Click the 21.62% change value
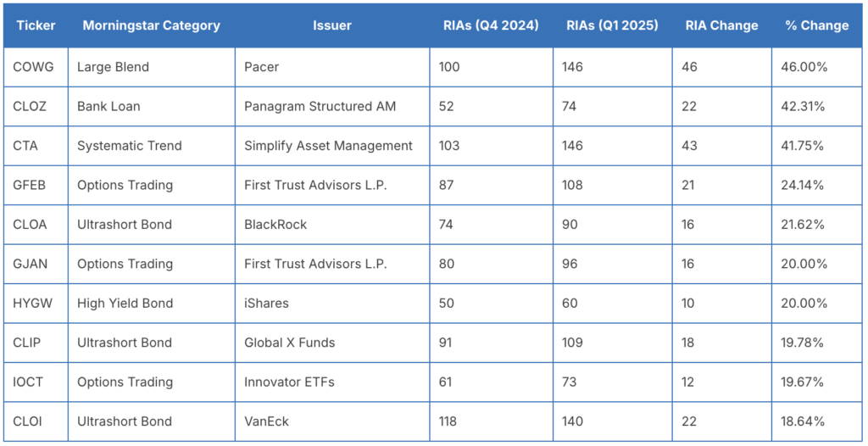 click(x=803, y=225)
